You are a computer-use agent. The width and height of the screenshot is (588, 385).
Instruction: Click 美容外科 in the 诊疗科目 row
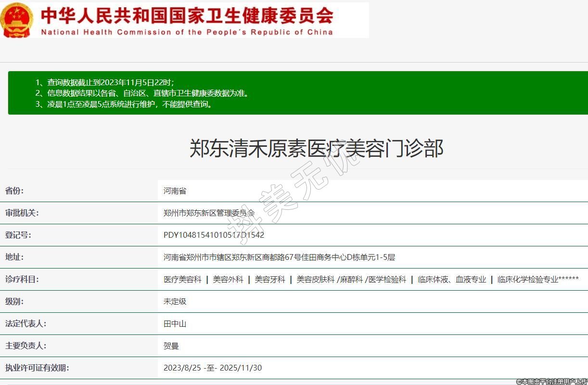coord(228,280)
